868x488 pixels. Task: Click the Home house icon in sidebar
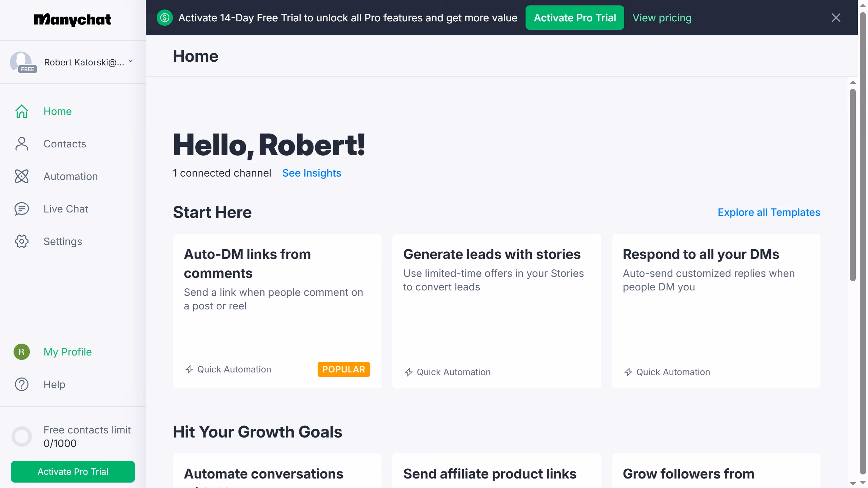pyautogui.click(x=22, y=111)
